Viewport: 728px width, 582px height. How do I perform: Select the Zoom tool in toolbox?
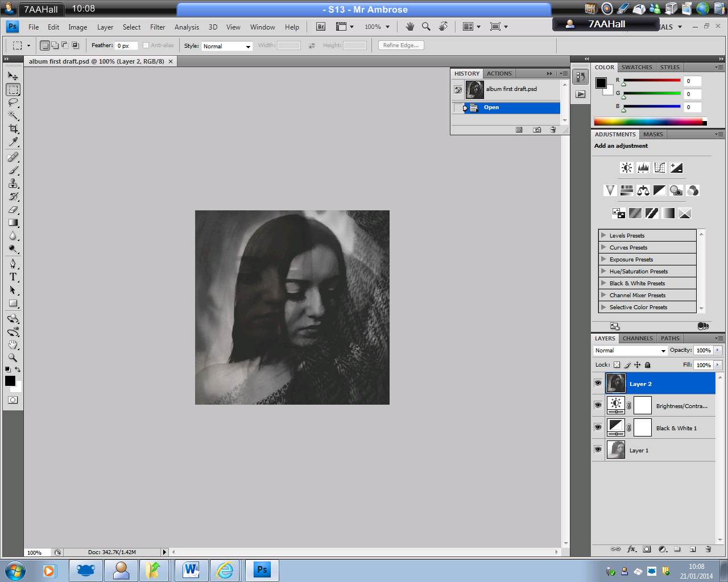pyautogui.click(x=13, y=357)
